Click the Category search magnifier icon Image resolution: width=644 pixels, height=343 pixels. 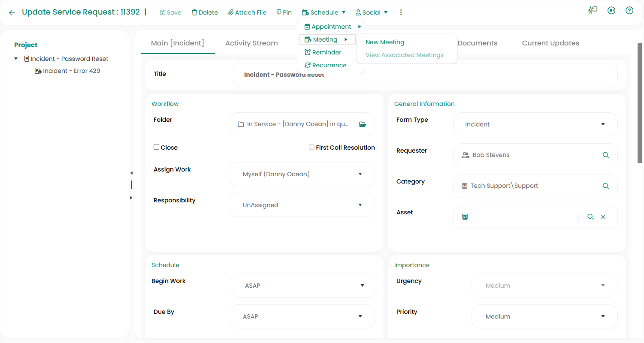coord(605,186)
